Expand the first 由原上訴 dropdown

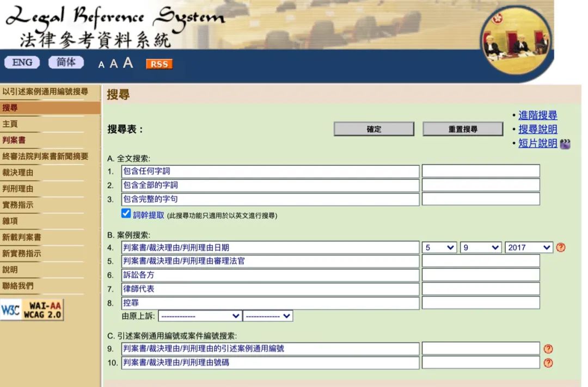click(x=200, y=316)
